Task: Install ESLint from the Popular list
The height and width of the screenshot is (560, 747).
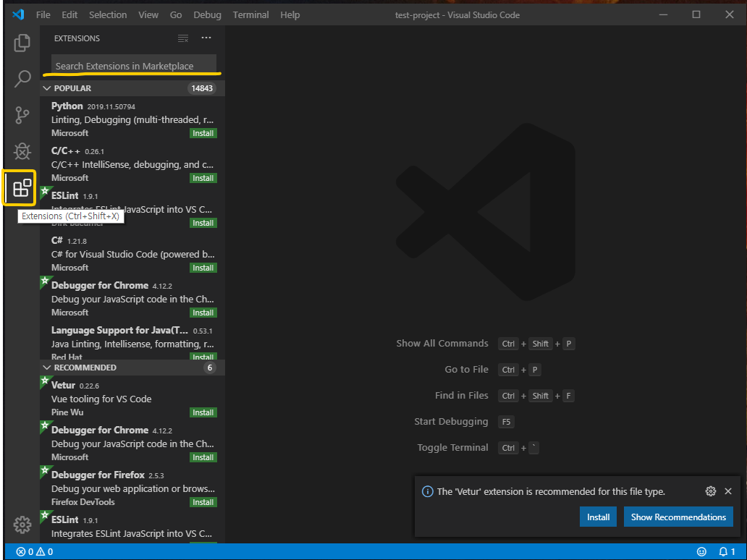Action: click(x=203, y=223)
